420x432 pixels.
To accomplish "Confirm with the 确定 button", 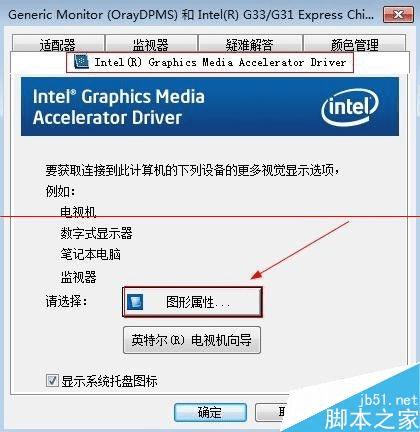I will coord(210,413).
